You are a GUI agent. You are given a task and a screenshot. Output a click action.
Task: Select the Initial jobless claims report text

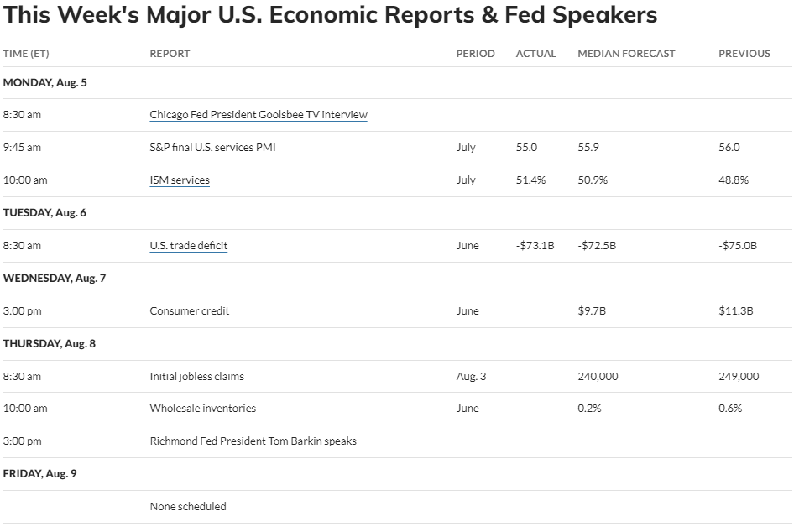pos(196,376)
